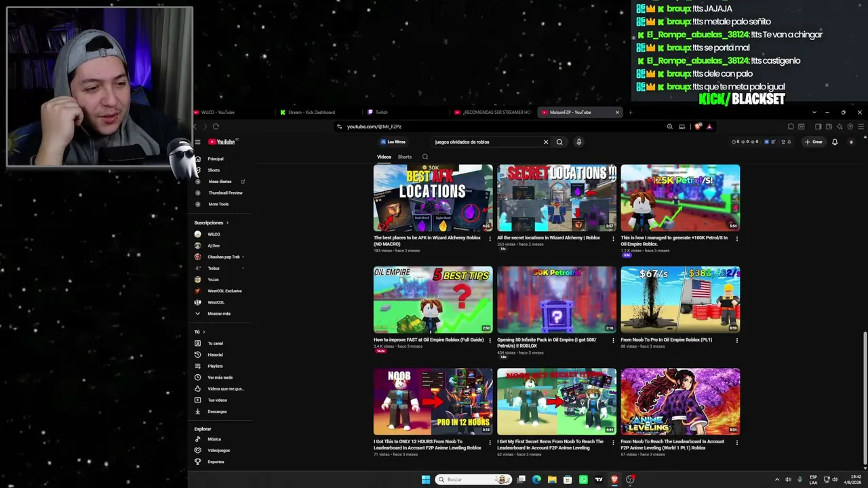Open the WestCOL Exclusive subscription

[x=224, y=291]
